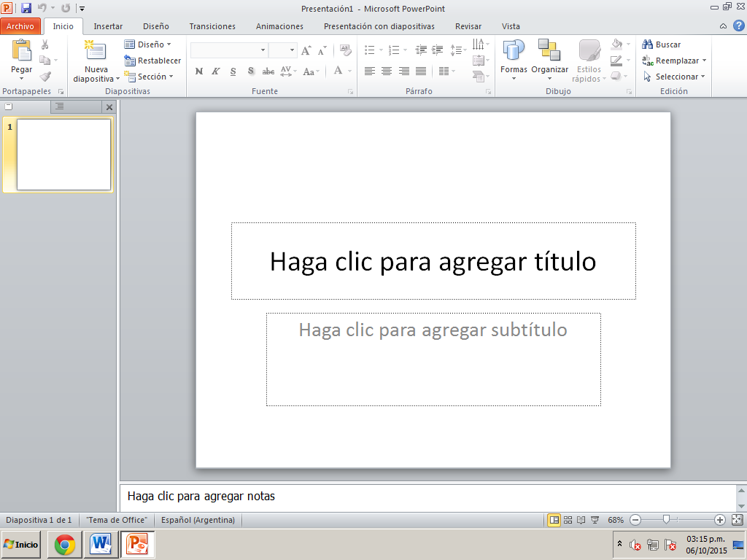Open the Formas gallery

[514, 60]
